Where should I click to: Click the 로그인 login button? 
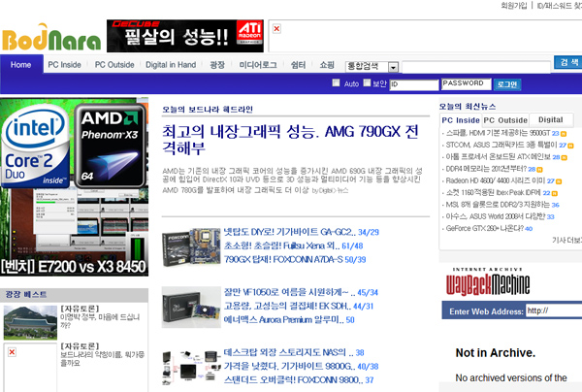coord(507,84)
